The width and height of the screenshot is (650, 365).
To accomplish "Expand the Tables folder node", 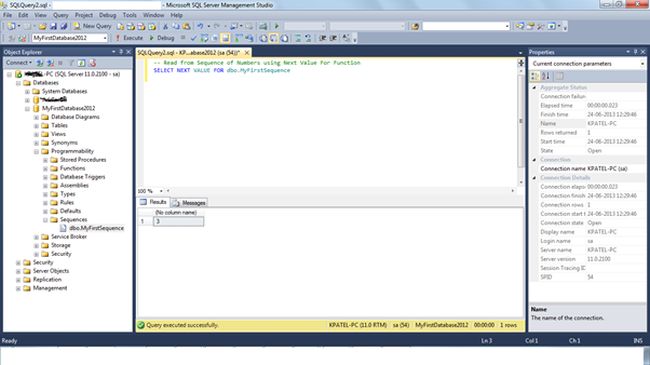I will [x=36, y=125].
